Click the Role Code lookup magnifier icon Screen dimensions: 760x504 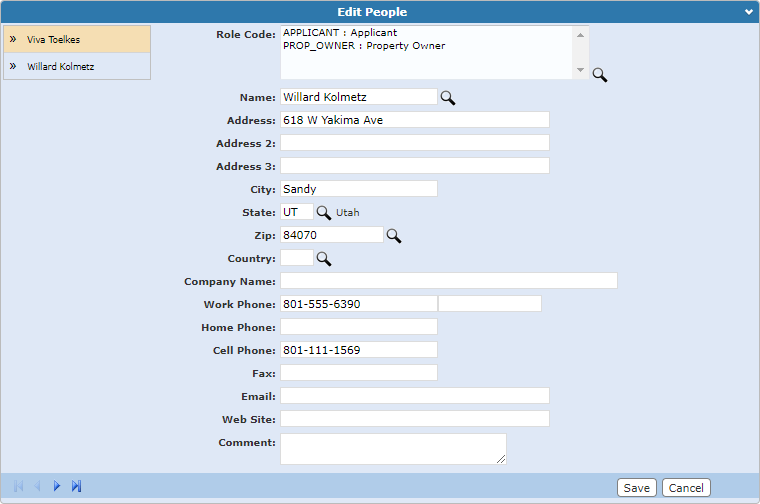coord(599,75)
